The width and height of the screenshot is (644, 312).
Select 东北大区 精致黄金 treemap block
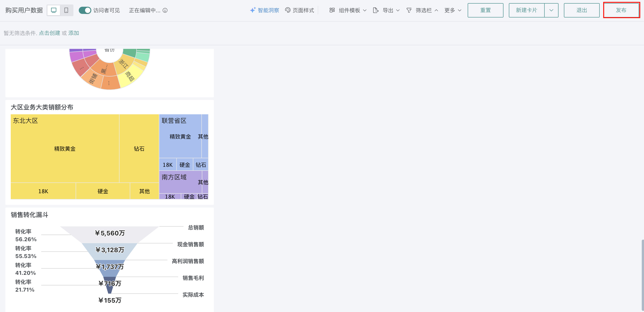point(65,148)
